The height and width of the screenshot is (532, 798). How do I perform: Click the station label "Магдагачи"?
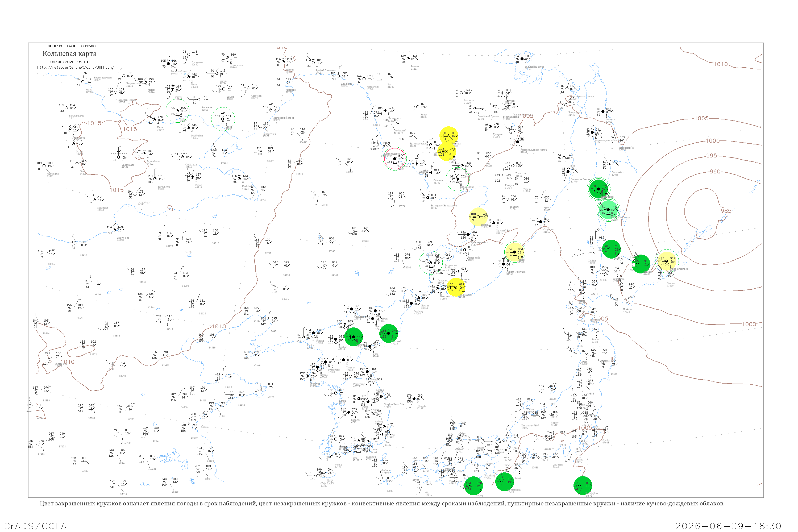click(x=373, y=86)
